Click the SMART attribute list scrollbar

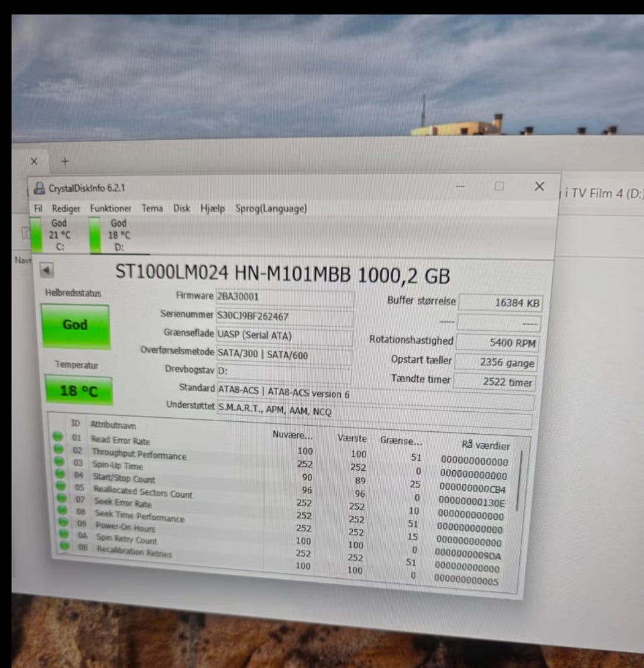519,480
